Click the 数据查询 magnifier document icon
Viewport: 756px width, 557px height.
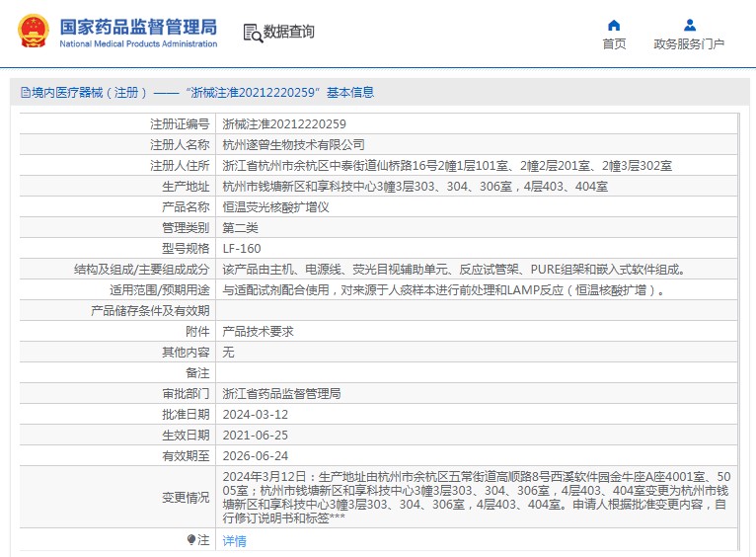(x=253, y=33)
